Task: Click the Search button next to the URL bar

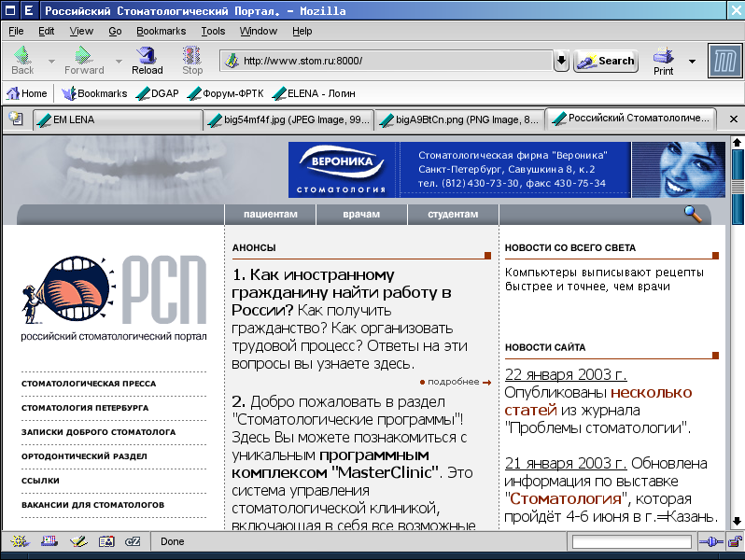Action: (606, 61)
